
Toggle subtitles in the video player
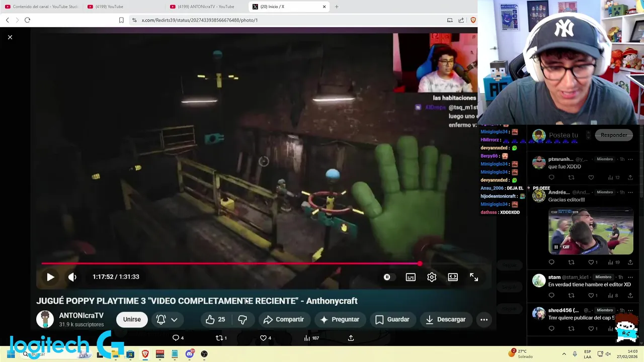pyautogui.click(x=411, y=277)
